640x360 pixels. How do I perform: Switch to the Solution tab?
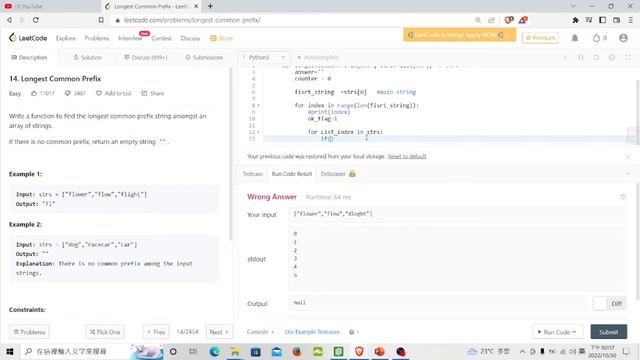pyautogui.click(x=87, y=58)
